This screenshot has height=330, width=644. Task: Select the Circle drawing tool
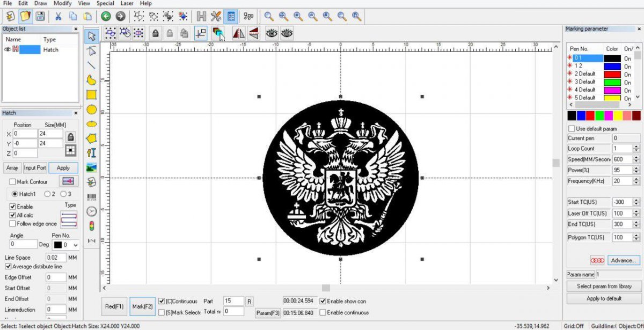point(91,109)
